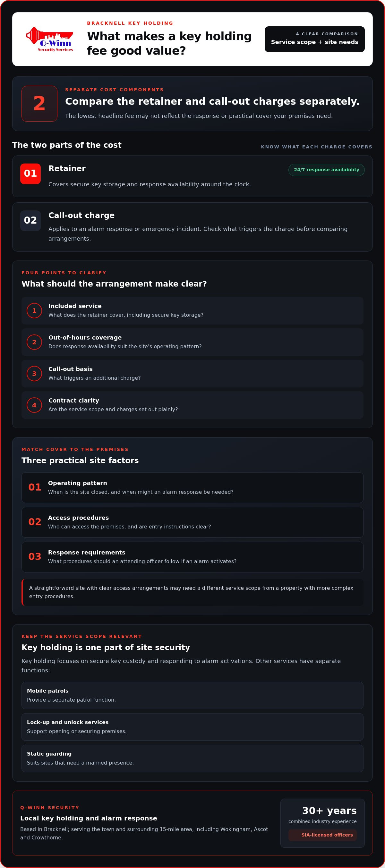Select circled number 2 beside Out-of-hours coverage

[34, 342]
